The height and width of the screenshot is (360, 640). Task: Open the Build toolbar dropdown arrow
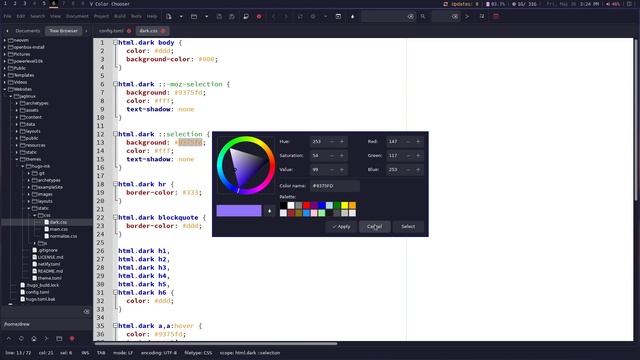click(325, 17)
